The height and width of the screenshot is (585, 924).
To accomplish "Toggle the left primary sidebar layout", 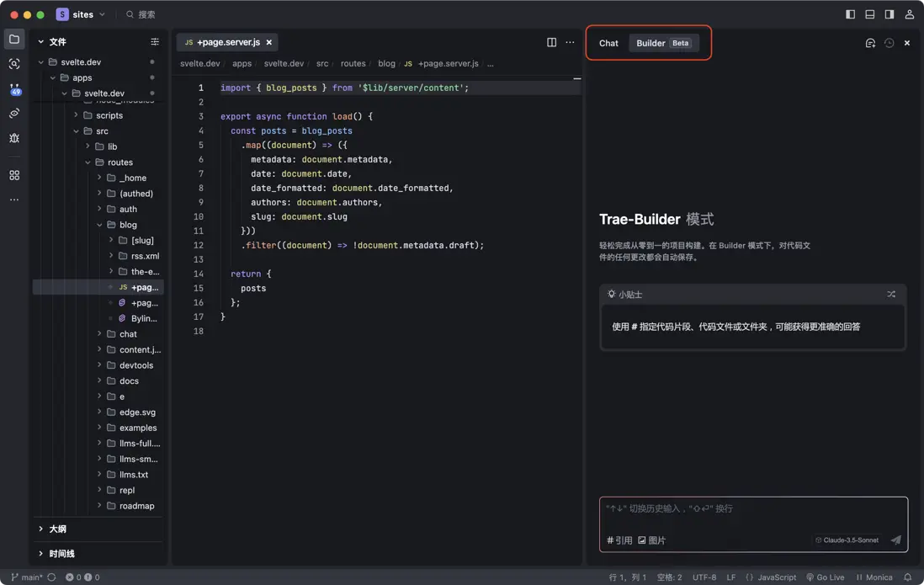I will coord(850,14).
